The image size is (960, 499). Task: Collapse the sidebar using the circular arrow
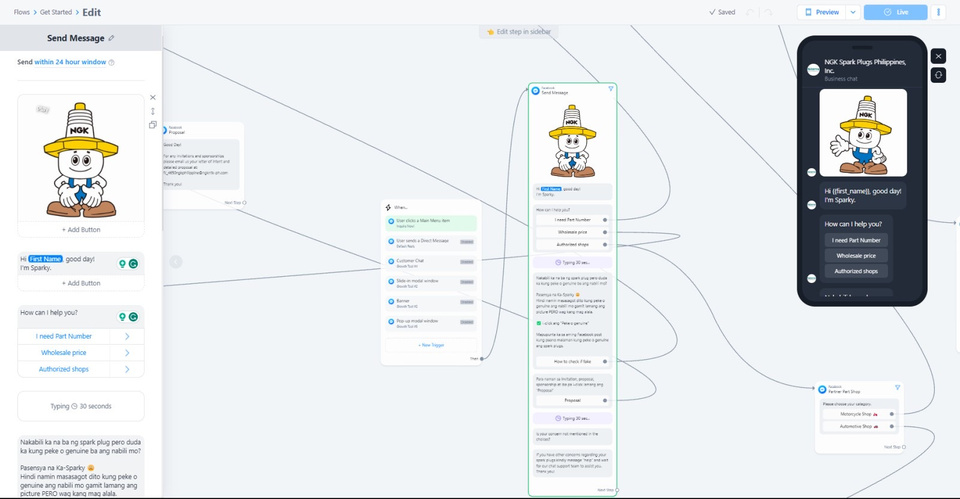176,262
